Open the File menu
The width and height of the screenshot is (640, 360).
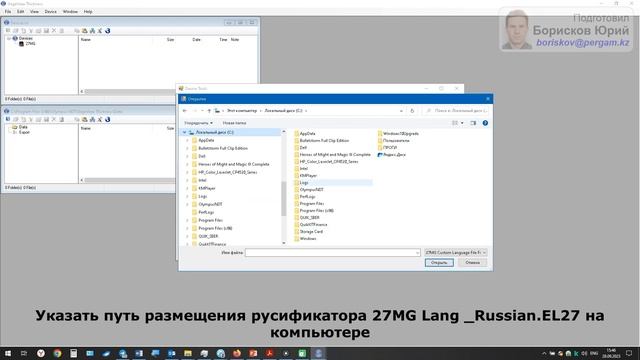pyautogui.click(x=8, y=11)
